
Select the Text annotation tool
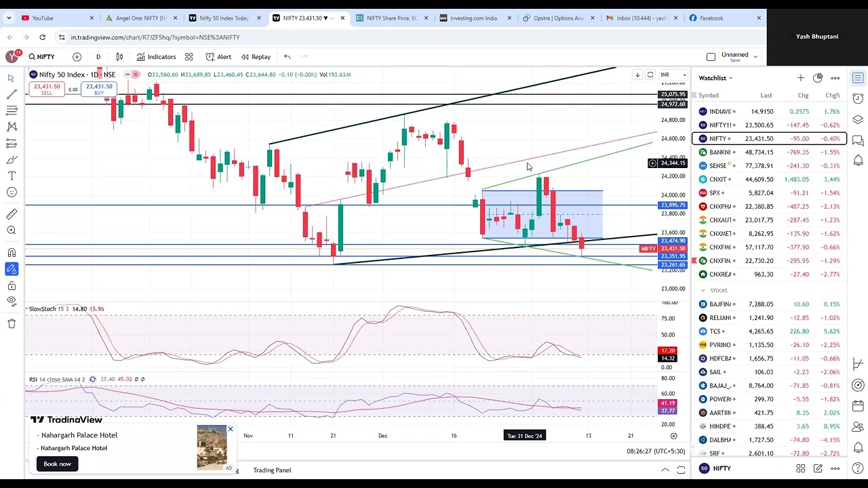click(x=12, y=176)
